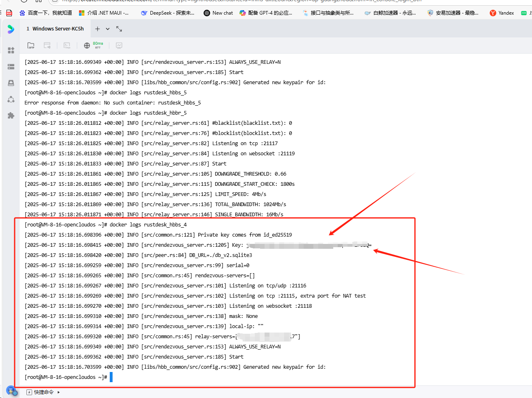
Task: Open the apps grid sidebar icon
Action: (11, 50)
